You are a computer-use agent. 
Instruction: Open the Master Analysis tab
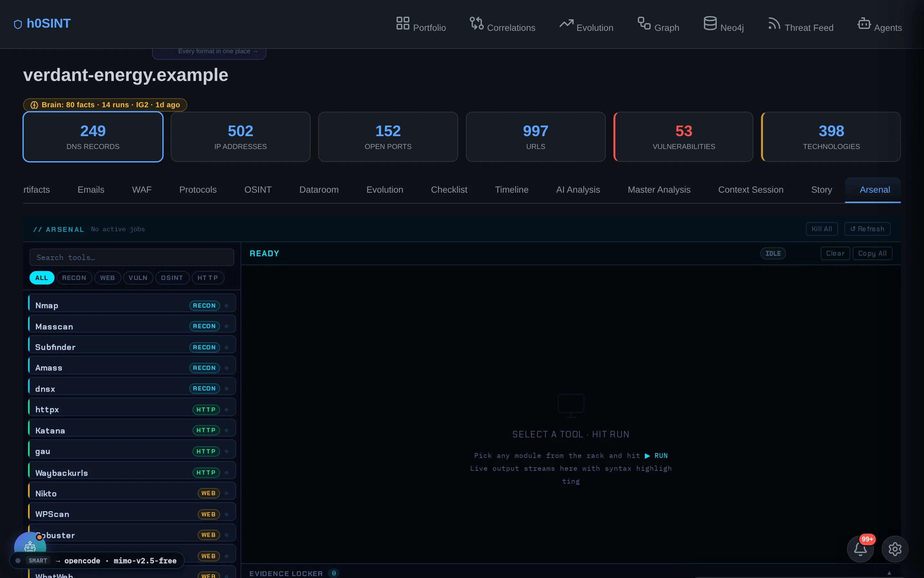pyautogui.click(x=659, y=189)
